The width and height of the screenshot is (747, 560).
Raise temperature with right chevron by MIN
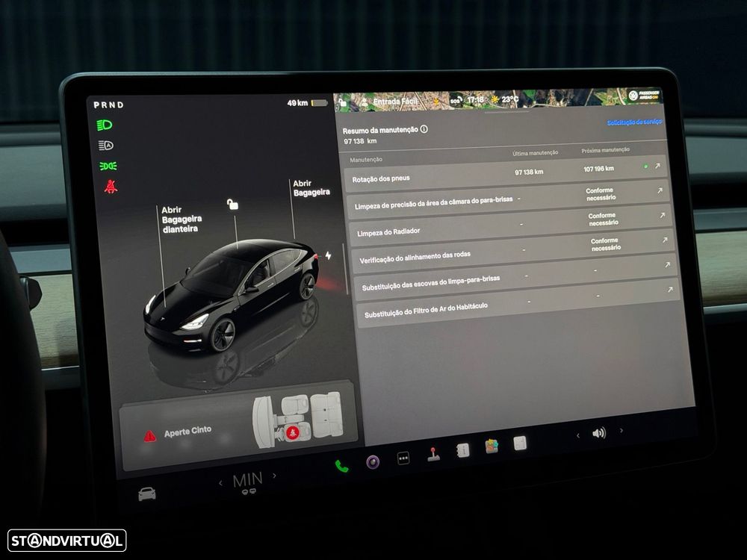pos(274,475)
